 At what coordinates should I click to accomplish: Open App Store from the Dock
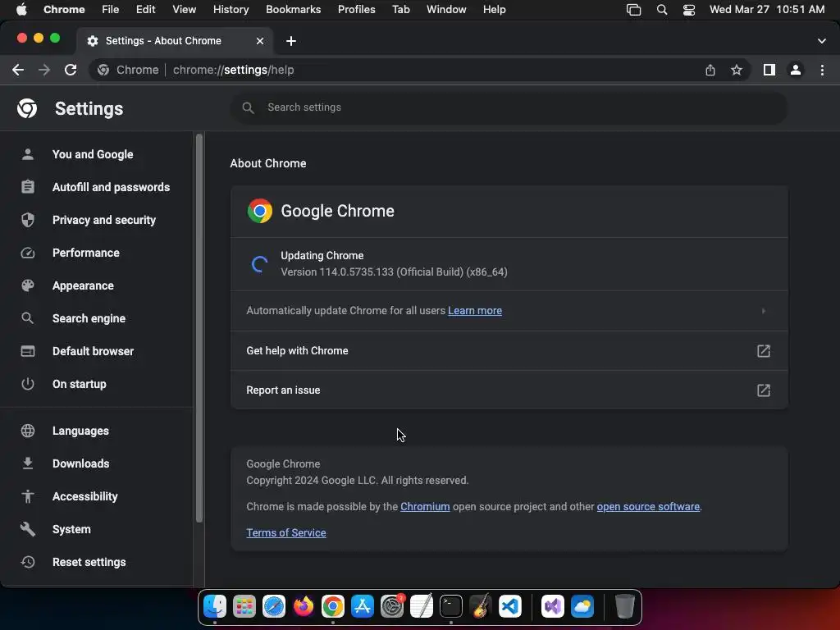coord(362,606)
